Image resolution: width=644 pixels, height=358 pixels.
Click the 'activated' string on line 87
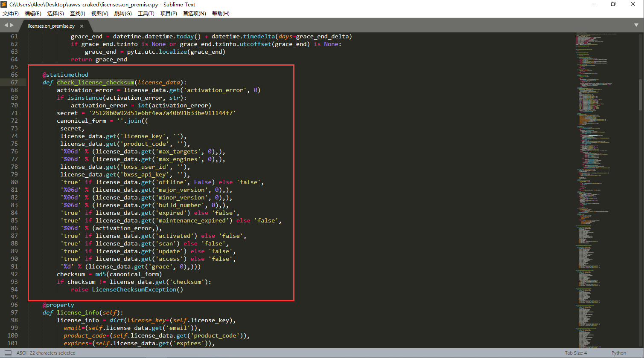175,236
